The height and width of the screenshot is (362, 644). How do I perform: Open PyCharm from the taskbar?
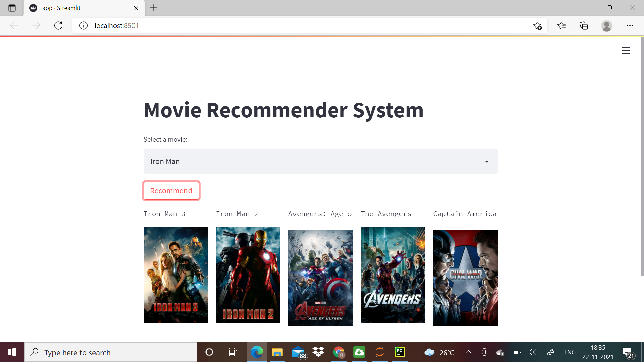tap(399, 352)
